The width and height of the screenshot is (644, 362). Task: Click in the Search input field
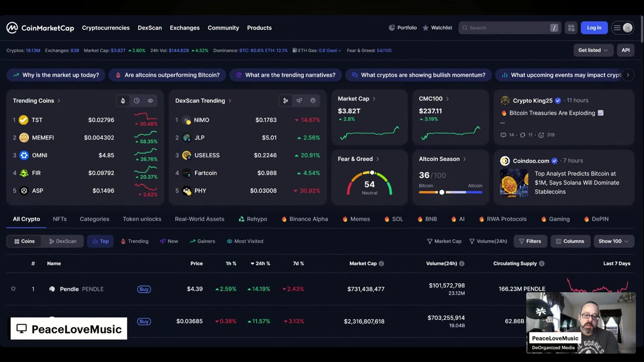point(509,28)
